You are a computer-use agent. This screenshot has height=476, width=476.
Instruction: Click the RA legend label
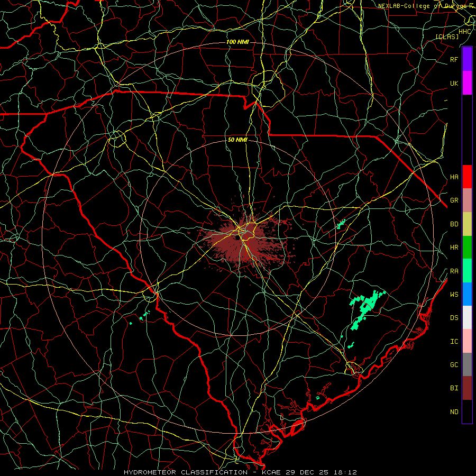click(454, 271)
